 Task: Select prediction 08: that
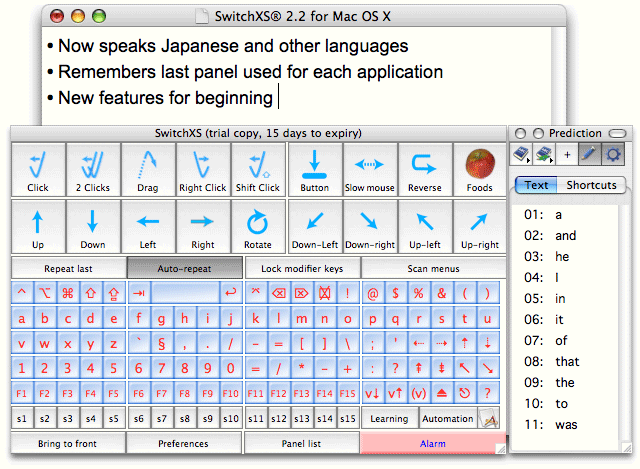pos(567,361)
